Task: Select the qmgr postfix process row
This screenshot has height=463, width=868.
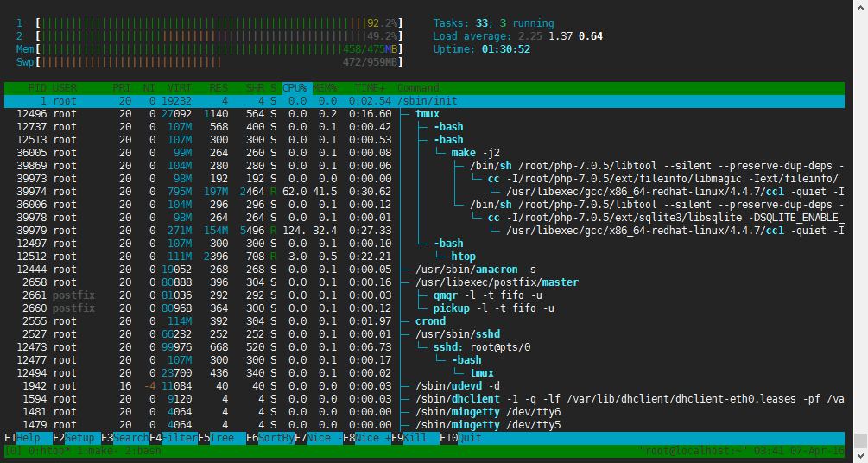Action: tap(425, 295)
